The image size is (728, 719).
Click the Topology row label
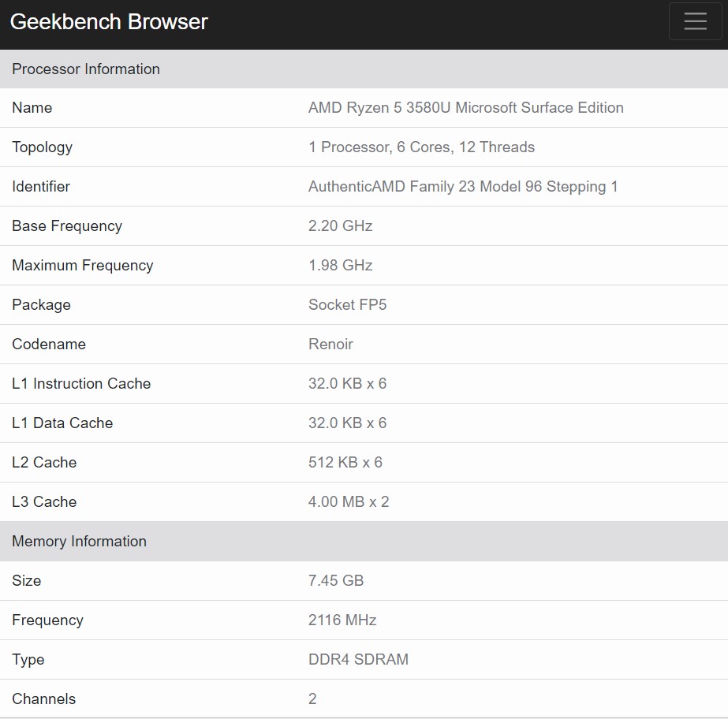43,147
